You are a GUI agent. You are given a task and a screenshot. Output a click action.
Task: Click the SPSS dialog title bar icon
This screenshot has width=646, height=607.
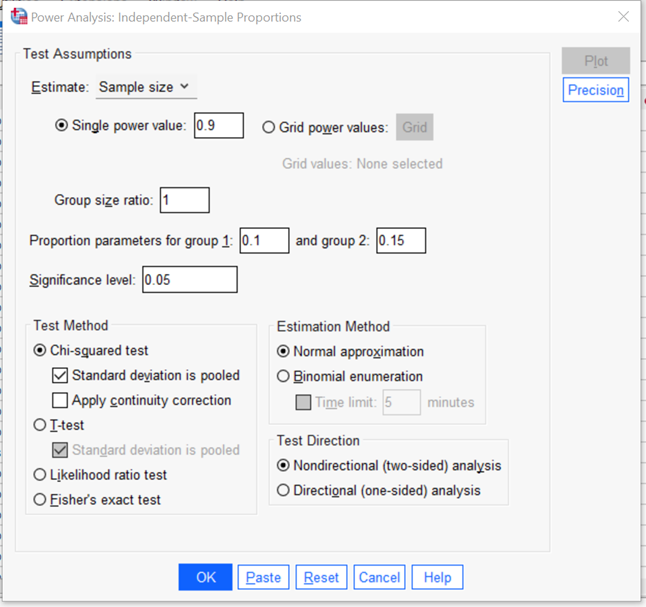[18, 17]
